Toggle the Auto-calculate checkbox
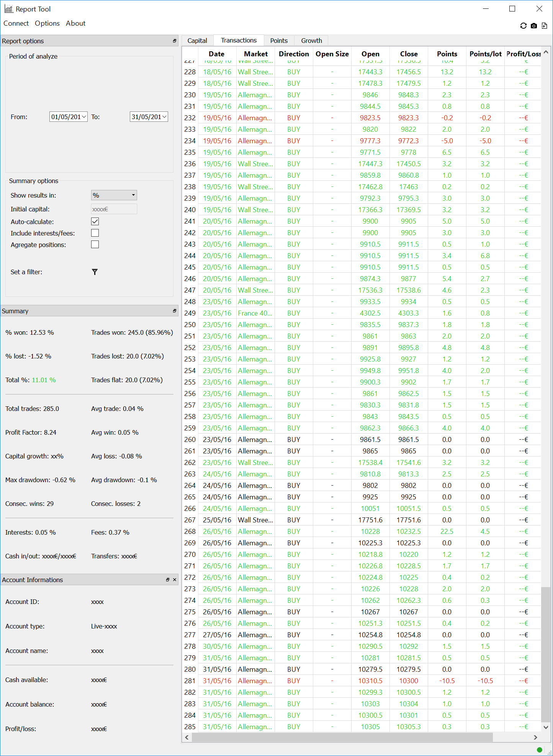Viewport: 553px width, 756px height. point(95,221)
